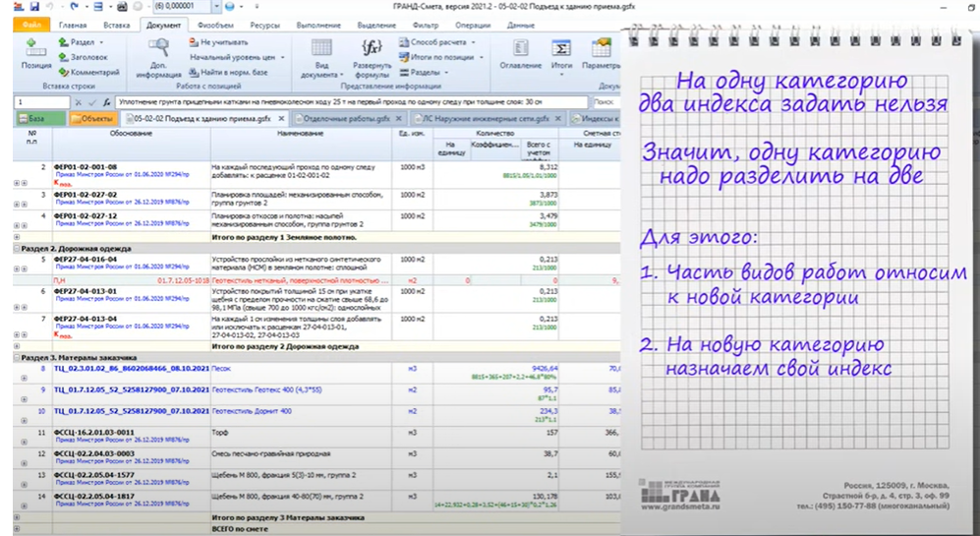Close the 05-02-02 Подъезд к зданию приема.gsfx tab

281,118
